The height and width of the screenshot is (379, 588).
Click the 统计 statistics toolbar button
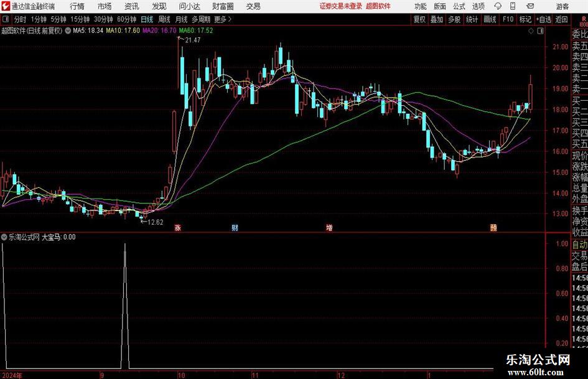(472, 19)
